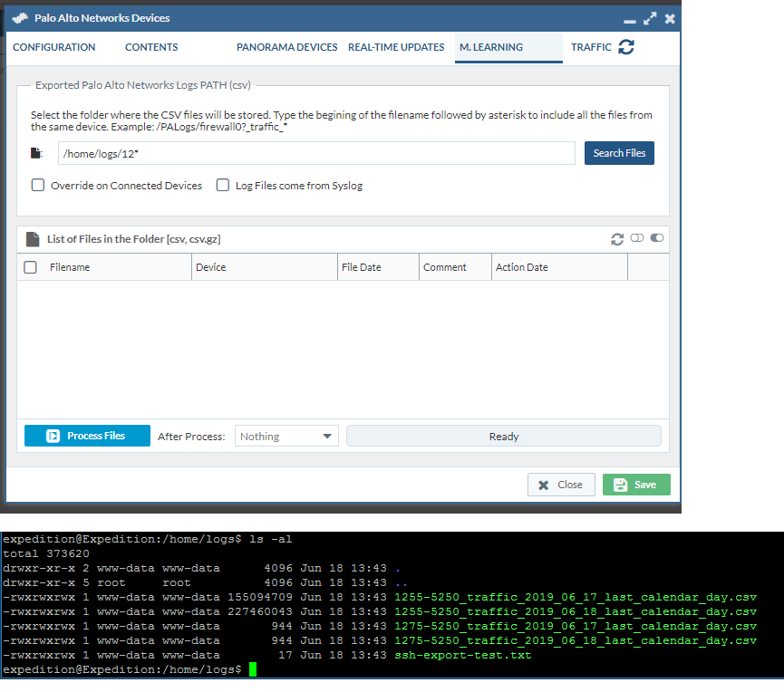This screenshot has width=784, height=692.
Task: Switch to the Configuration tab
Action: point(54,47)
